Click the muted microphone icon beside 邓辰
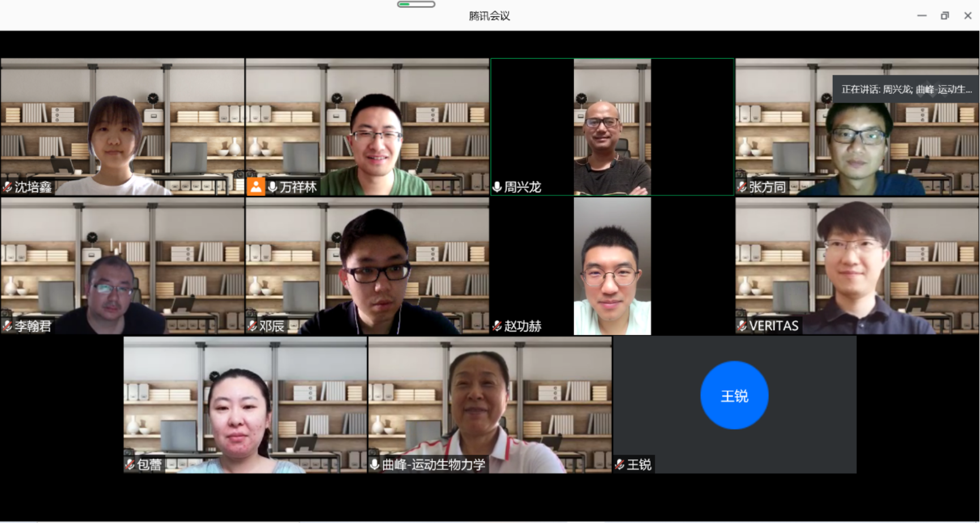Viewport: 980px width, 523px height. (252, 326)
